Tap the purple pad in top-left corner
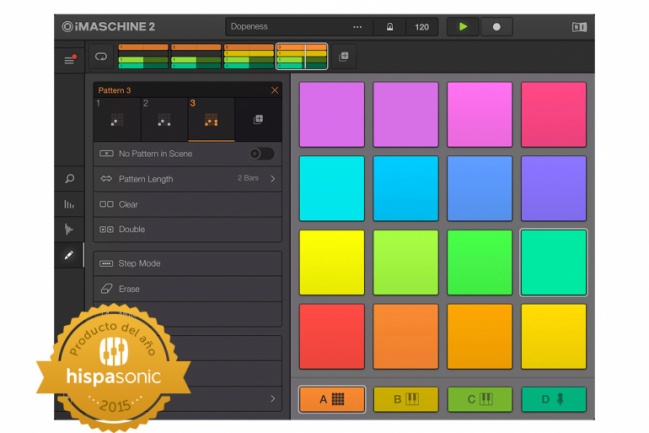This screenshot has width=649, height=433. 332,114
